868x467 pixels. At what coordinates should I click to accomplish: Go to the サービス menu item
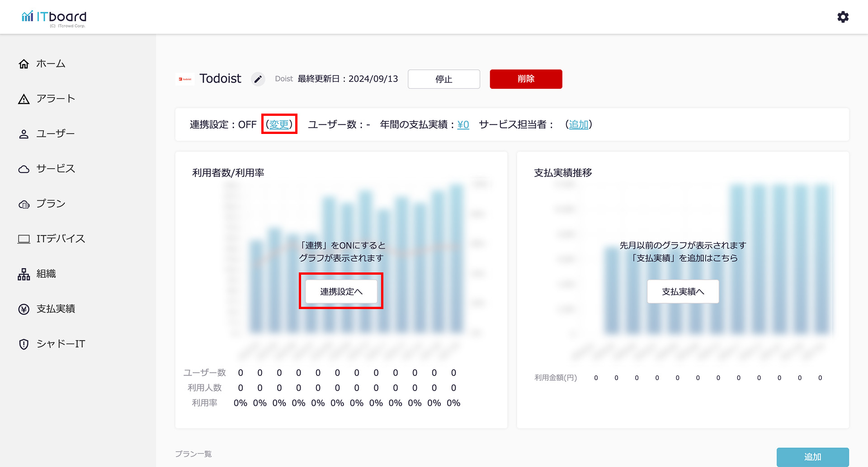point(56,169)
